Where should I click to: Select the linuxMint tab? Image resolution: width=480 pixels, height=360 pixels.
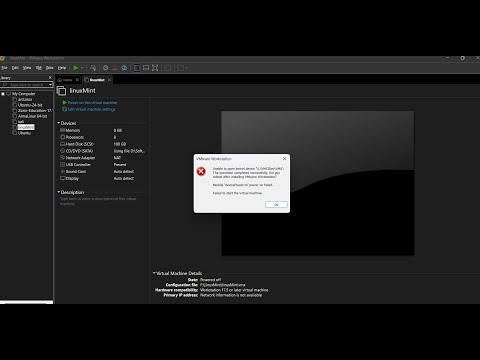(x=95, y=80)
